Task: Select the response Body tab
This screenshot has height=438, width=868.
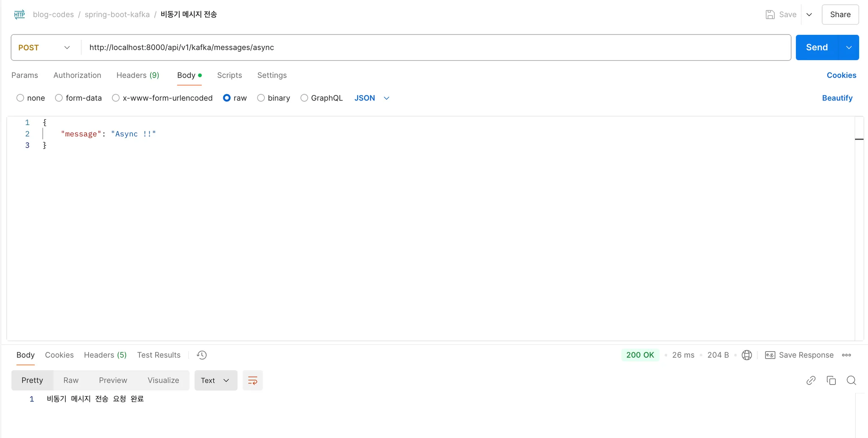Action: pyautogui.click(x=25, y=355)
